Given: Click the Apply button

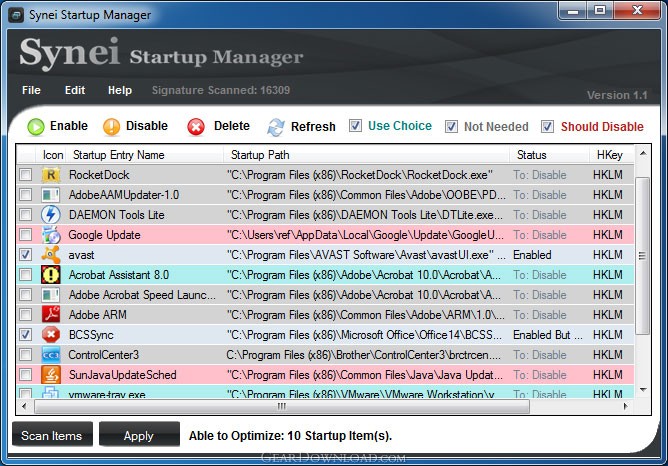Looking at the screenshot, I should [139, 435].
